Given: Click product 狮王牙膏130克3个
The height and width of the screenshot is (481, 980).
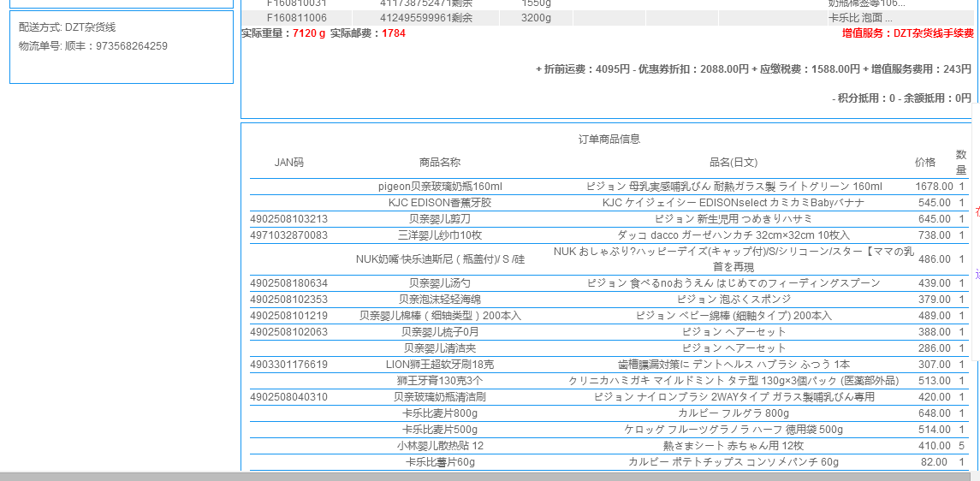Looking at the screenshot, I should coord(440,381).
